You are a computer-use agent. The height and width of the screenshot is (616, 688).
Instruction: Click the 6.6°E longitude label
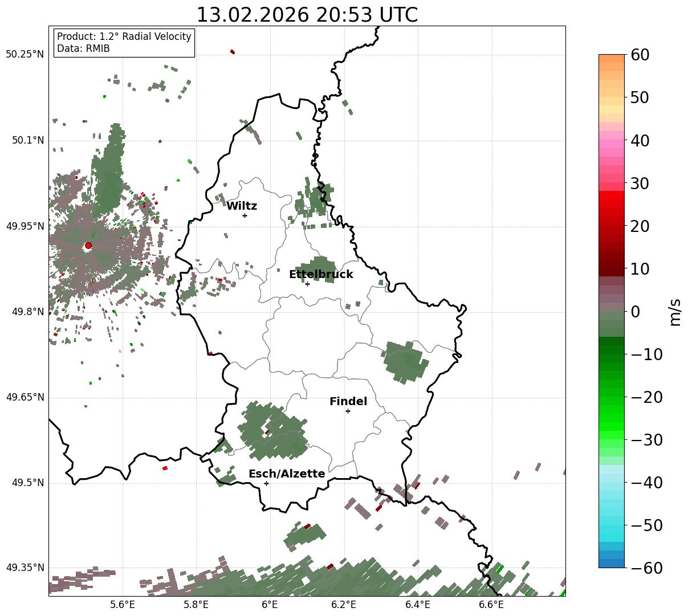point(491,605)
